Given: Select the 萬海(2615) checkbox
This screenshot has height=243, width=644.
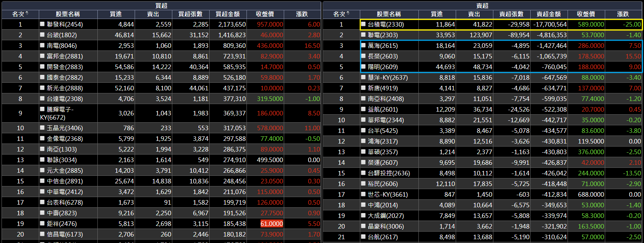Looking at the screenshot, I should click(363, 45).
